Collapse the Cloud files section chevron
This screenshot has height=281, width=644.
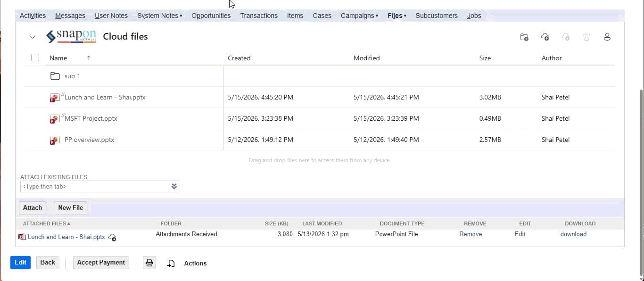33,37
